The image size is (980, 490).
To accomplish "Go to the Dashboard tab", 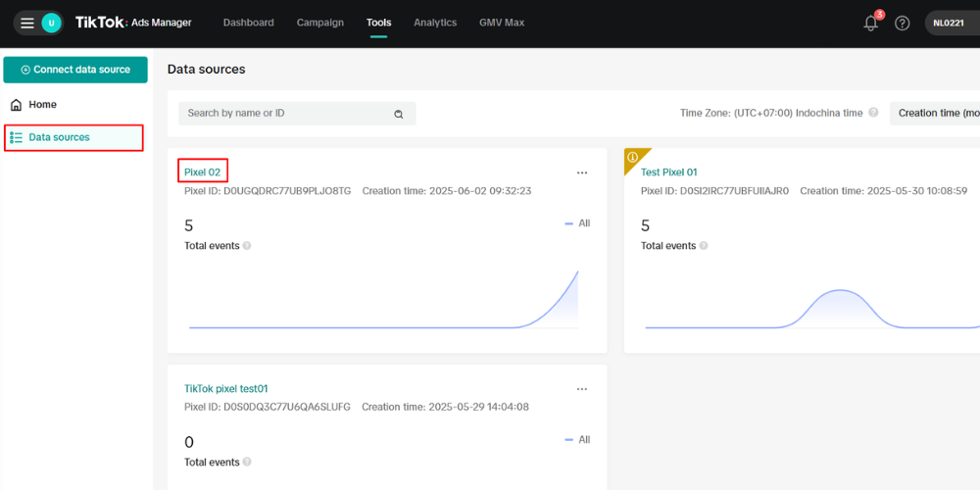I will [x=248, y=23].
